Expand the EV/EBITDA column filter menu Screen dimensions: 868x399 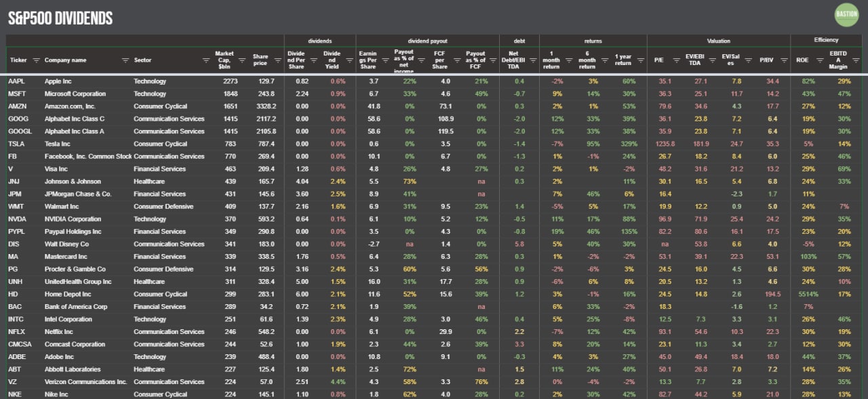pyautogui.click(x=713, y=60)
